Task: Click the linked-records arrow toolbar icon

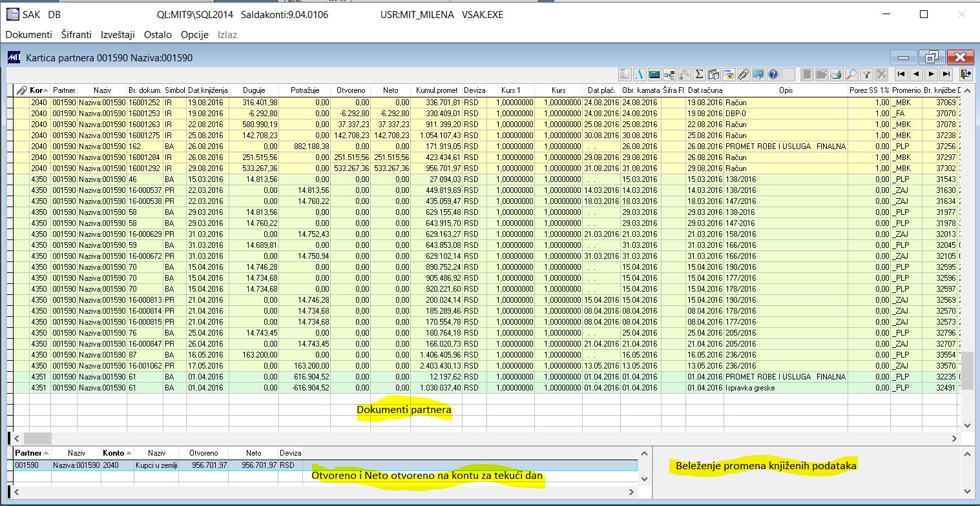Action: (x=669, y=74)
